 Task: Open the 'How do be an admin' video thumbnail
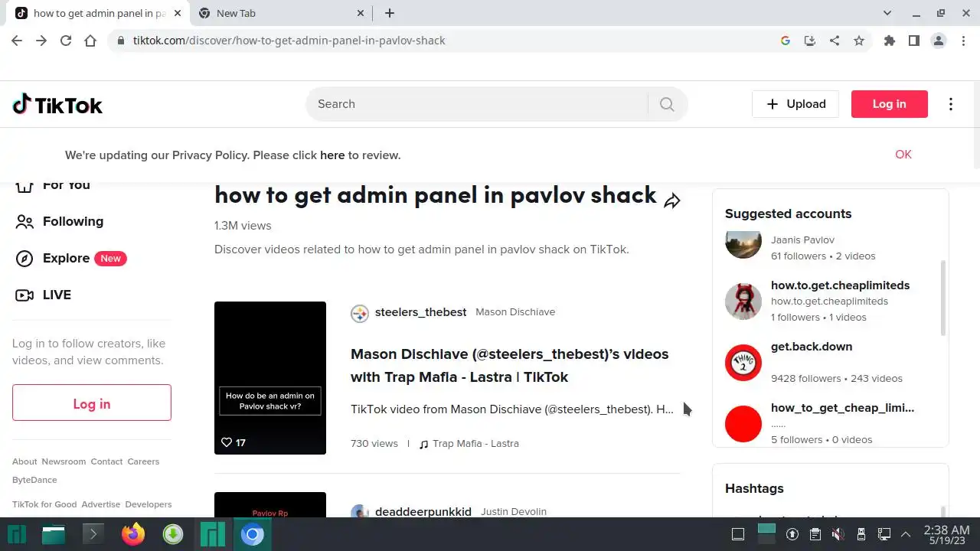click(270, 378)
